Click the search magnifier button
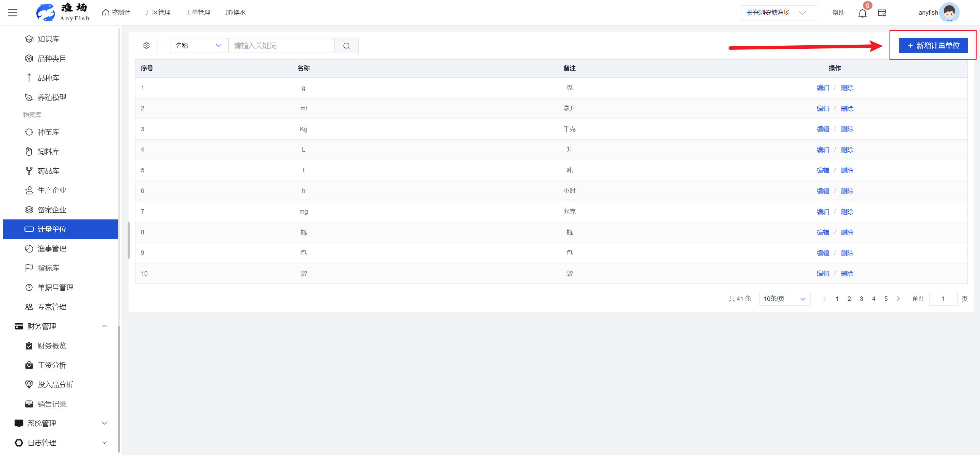980x460 pixels. coord(346,46)
